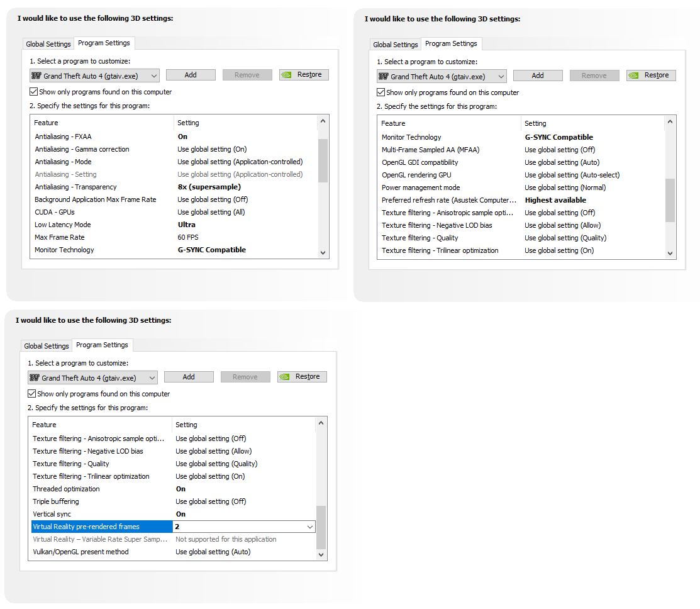This screenshot has height=609, width=700.
Task: Select Program Settings tab in top-left panel
Action: pos(104,43)
